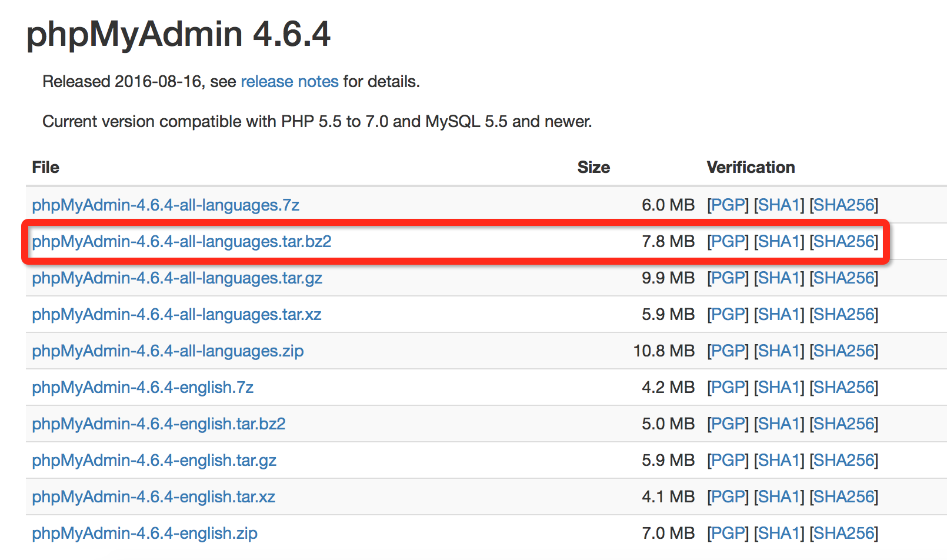Download phpMyAdmin-4.6.4-all-languages.7z

click(x=165, y=205)
